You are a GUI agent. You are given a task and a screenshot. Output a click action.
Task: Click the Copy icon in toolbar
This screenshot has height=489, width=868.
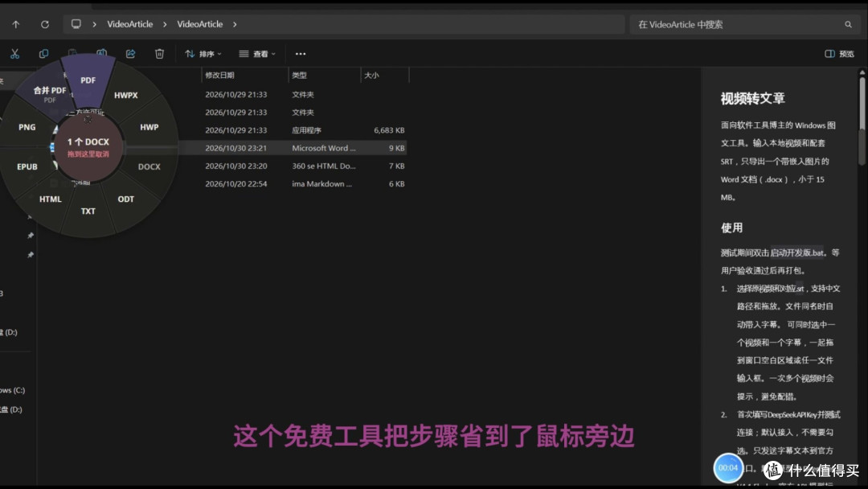43,54
